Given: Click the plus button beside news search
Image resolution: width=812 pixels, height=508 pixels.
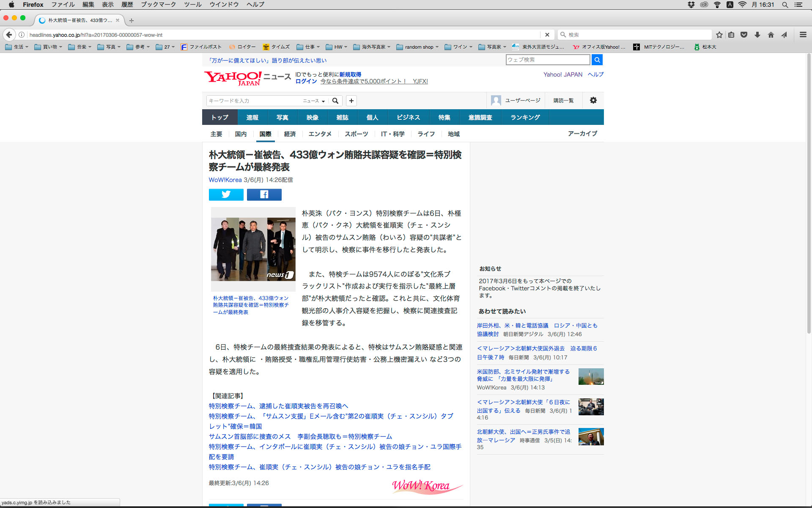Looking at the screenshot, I should (351, 101).
